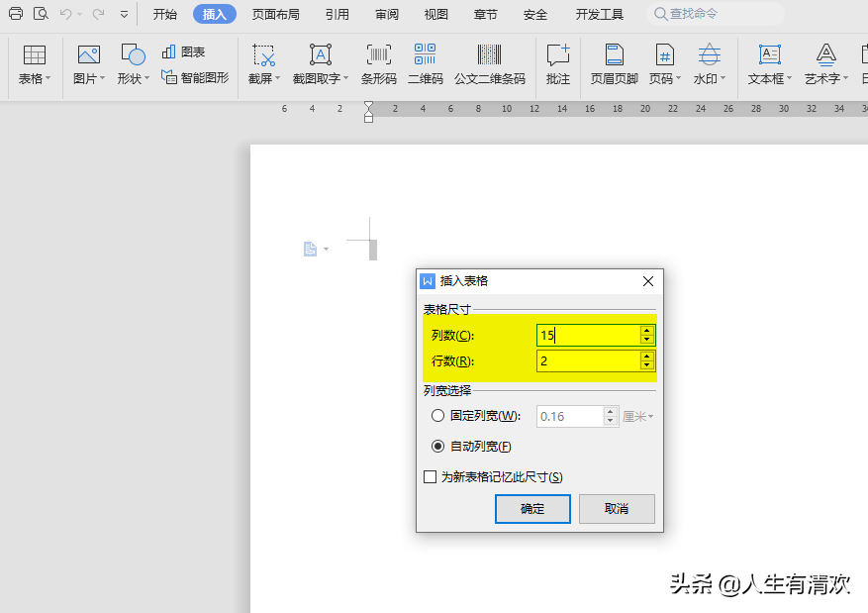Image resolution: width=868 pixels, height=613 pixels.
Task: Click the 查找命令 search box
Action: (x=715, y=14)
